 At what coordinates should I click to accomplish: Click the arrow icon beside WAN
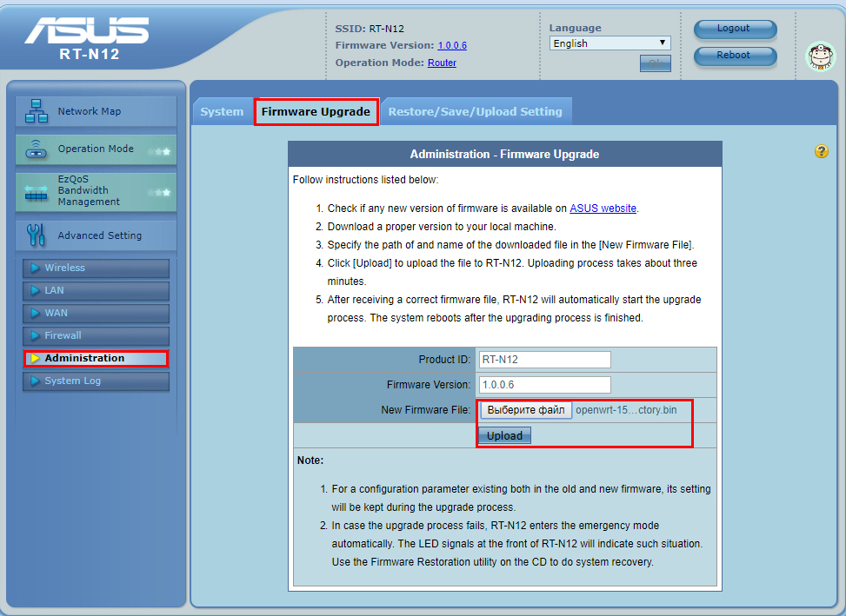pos(35,313)
